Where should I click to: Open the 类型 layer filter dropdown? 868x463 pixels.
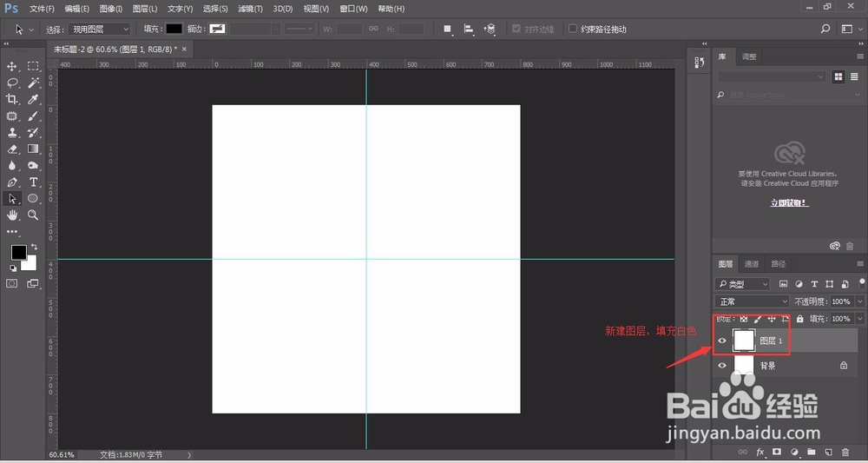(x=742, y=284)
